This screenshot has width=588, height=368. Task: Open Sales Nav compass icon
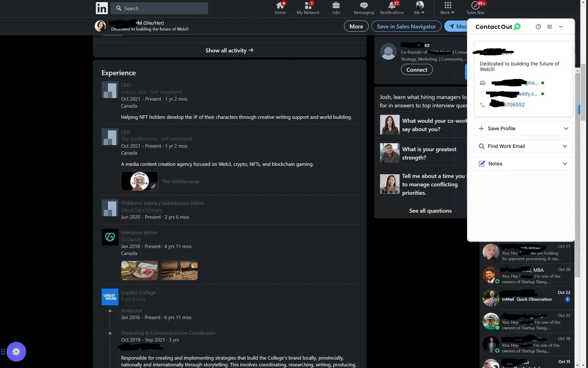[476, 8]
